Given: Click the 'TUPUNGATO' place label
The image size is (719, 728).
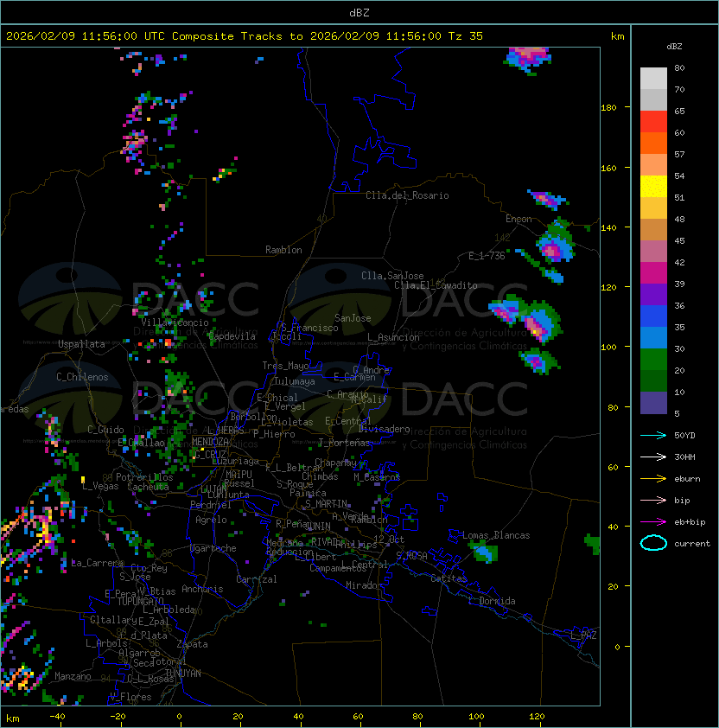Looking at the screenshot, I should (141, 601).
